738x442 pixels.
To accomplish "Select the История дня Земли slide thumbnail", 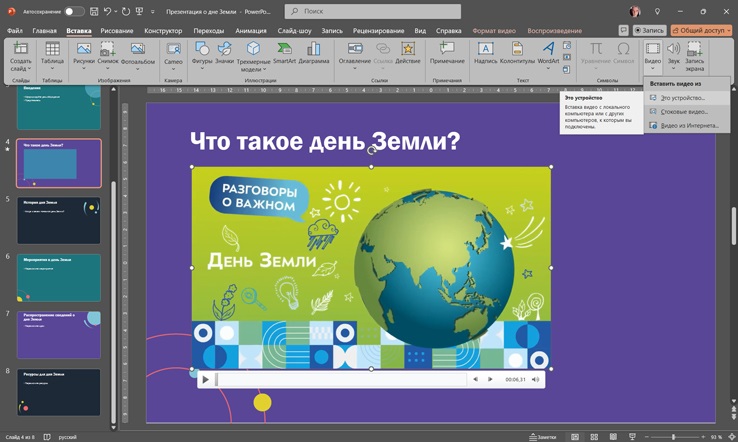I will [x=58, y=218].
